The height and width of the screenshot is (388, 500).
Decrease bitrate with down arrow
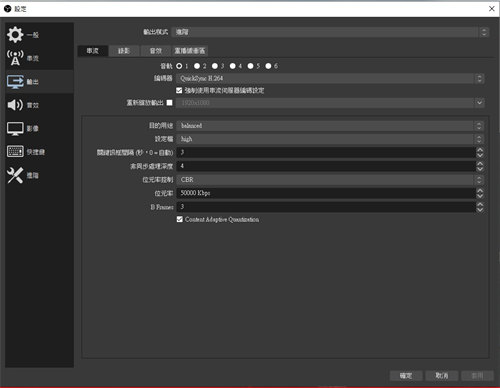tap(480, 196)
